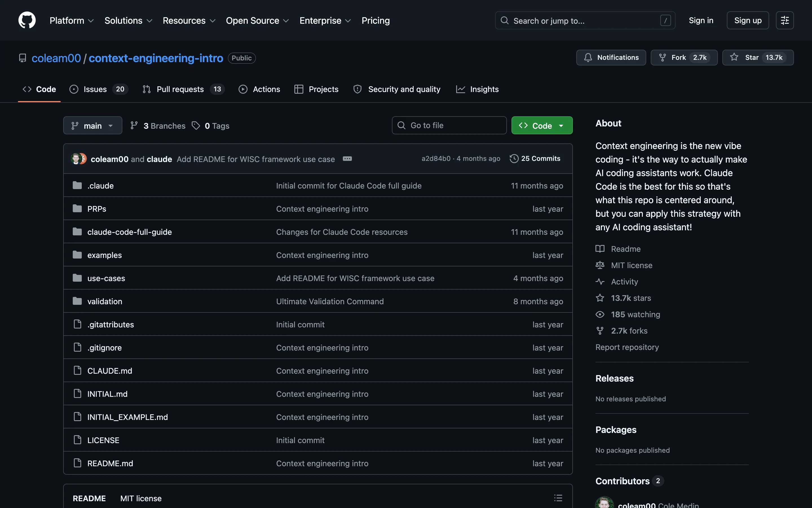Click Report repository link
The image size is (812, 508).
[x=627, y=347]
